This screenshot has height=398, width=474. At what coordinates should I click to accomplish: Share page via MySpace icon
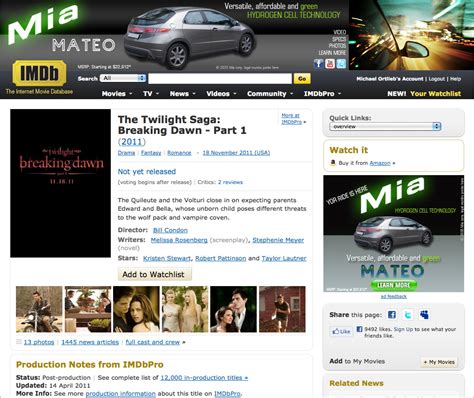tap(424, 314)
